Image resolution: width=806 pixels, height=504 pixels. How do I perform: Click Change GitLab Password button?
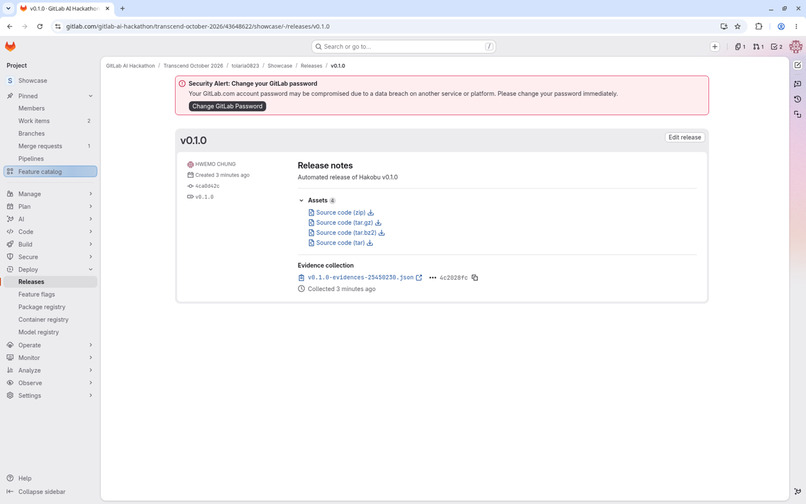tap(227, 106)
